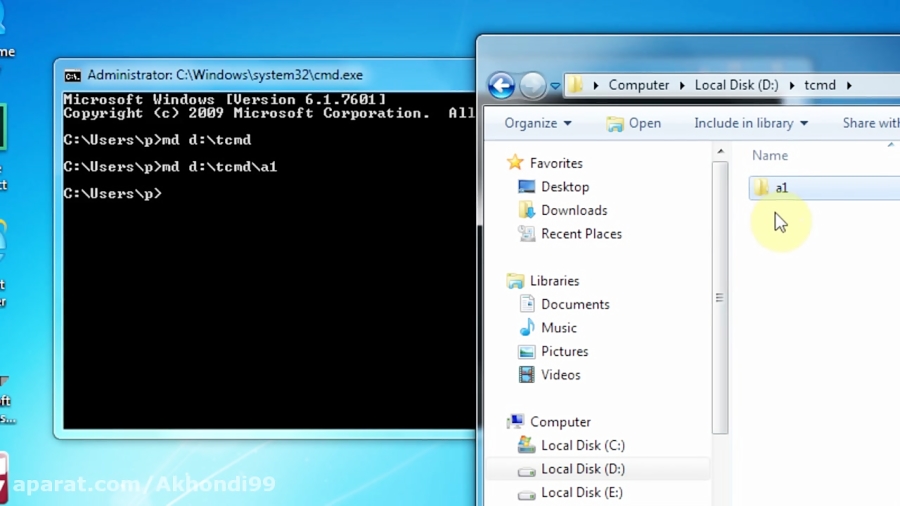Click the Local Disk (E:) drive icon
Viewport: 900px width, 506px height.
point(526,494)
